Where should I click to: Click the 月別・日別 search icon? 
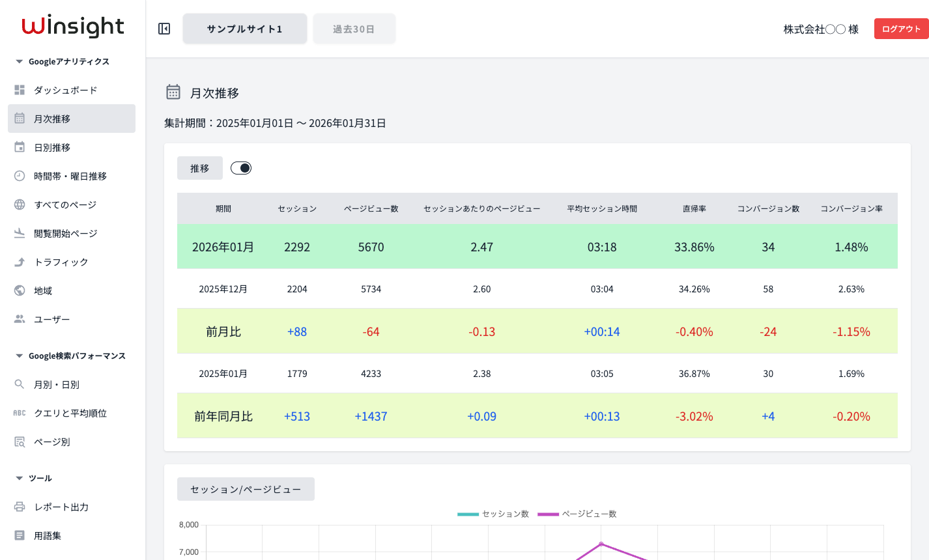[20, 384]
